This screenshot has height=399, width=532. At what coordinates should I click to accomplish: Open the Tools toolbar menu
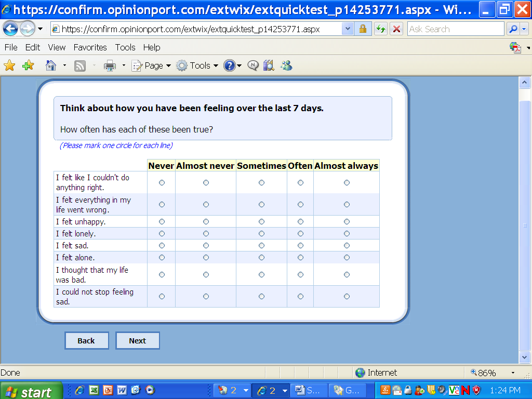coord(197,65)
